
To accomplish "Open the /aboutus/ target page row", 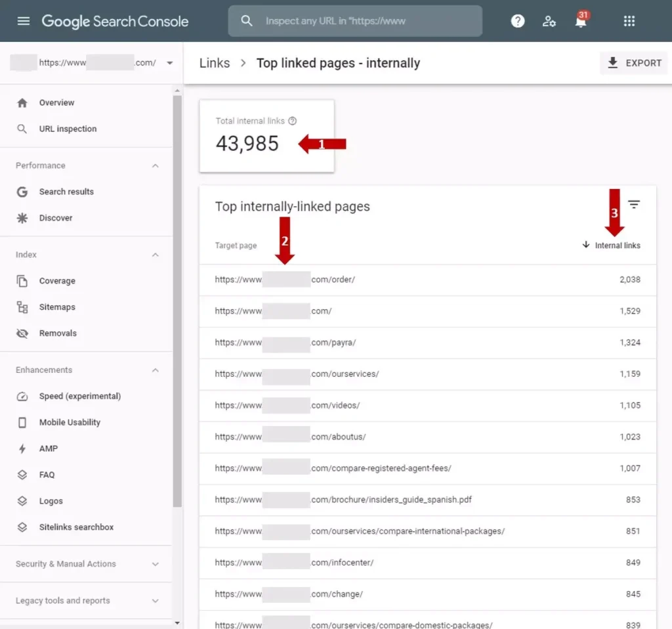I will pos(427,437).
